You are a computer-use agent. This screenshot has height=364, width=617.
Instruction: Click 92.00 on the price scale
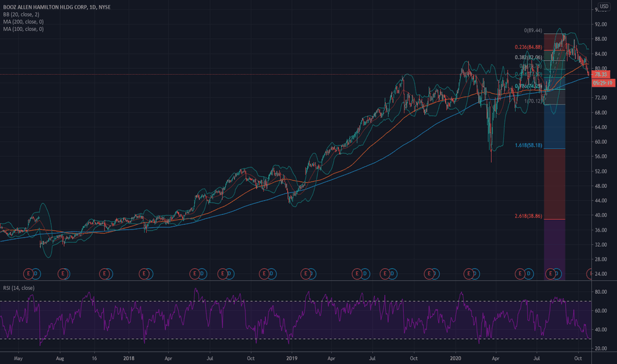tap(601, 24)
